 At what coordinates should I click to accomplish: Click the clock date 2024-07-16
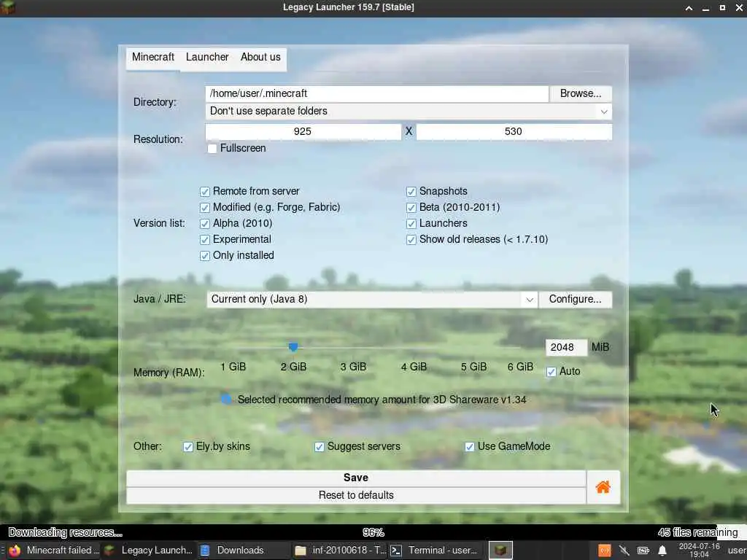pyautogui.click(x=699, y=547)
